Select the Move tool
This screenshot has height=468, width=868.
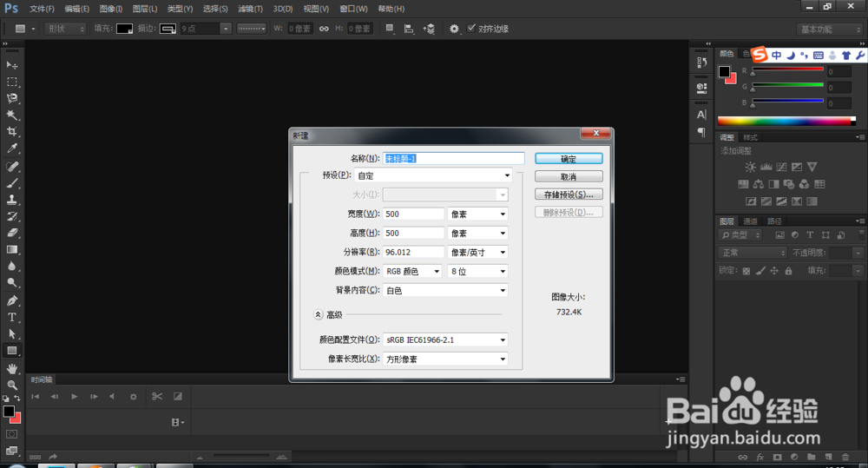click(x=11, y=65)
